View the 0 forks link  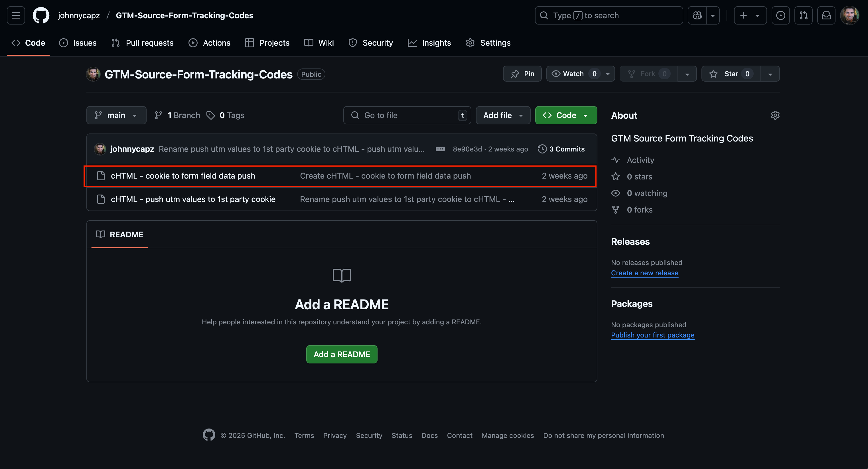pos(632,209)
